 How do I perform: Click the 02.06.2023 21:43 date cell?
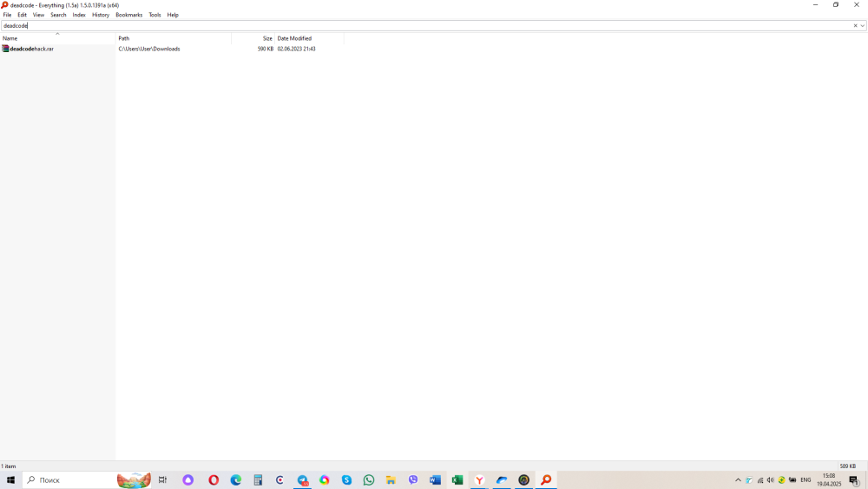(296, 49)
